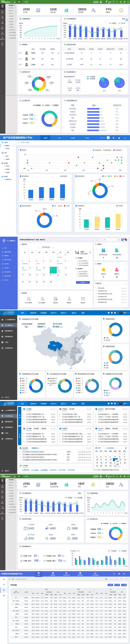The width and height of the screenshot is (130, 644).
Task: Click the 在职员工 people icon
Action: 103,270
